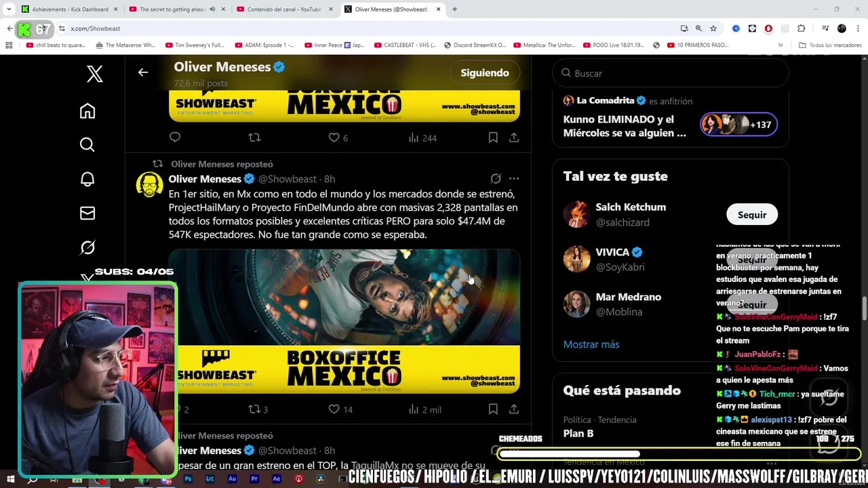Viewport: 868px width, 488px height.
Task: Bookmark the post with 244 views
Action: (493, 138)
